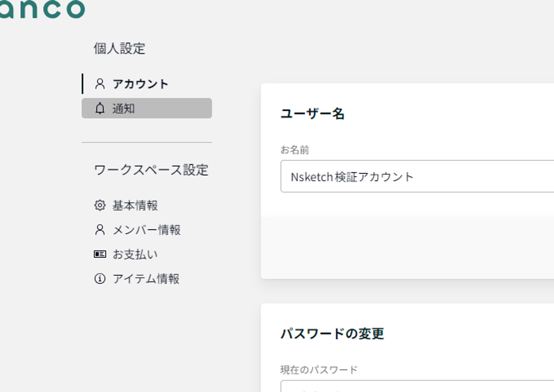Open メンバー情報 in workspace settings

[147, 230]
